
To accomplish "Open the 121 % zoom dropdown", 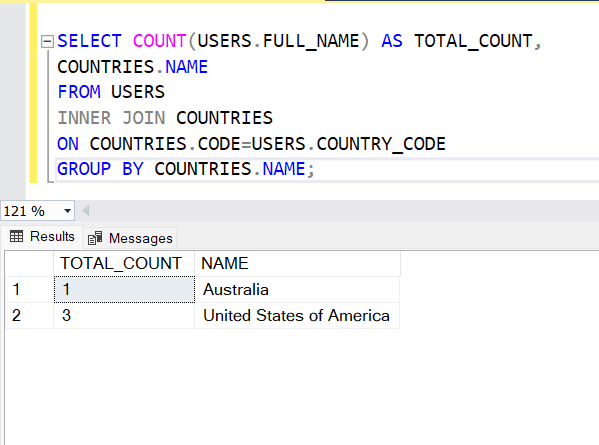I will tap(67, 211).
